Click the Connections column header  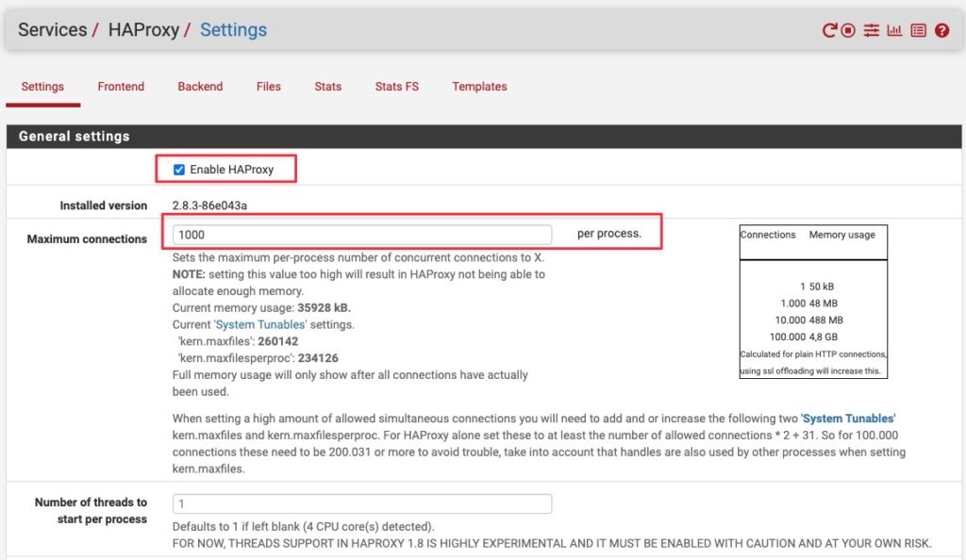(x=768, y=235)
